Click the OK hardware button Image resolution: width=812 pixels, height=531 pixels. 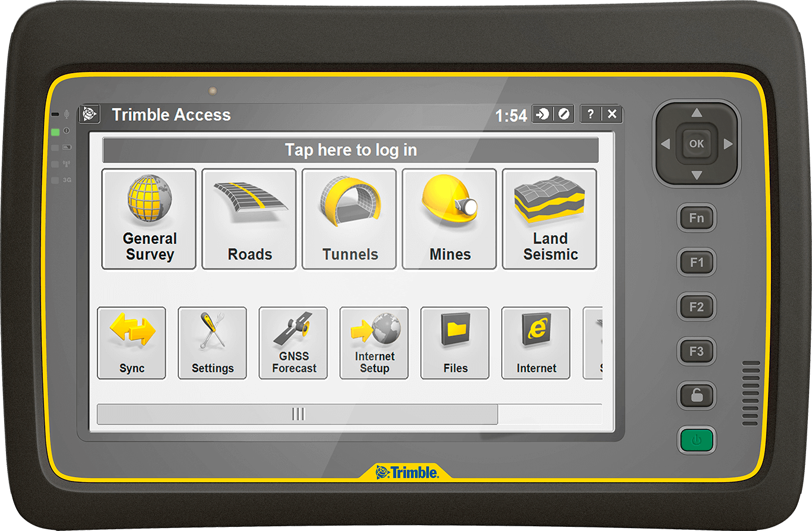pos(696,143)
